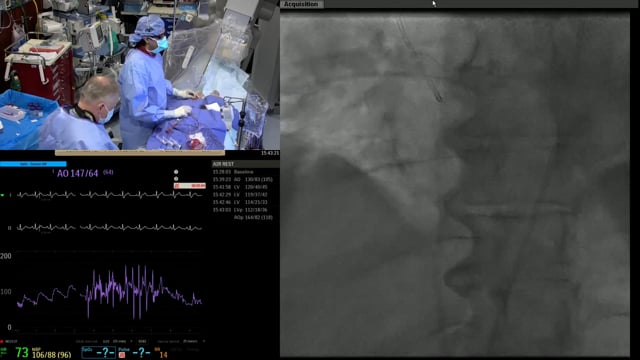Select the ECG lead II label
This screenshot has height=360, width=640.
tap(9, 228)
